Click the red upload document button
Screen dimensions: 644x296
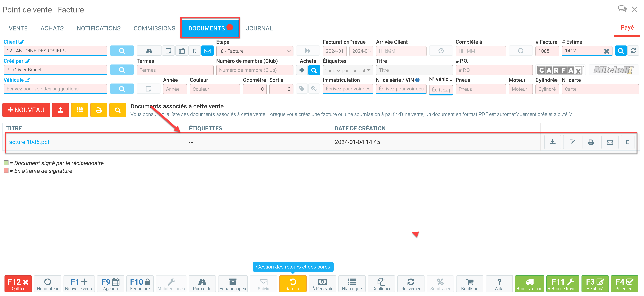coord(60,110)
